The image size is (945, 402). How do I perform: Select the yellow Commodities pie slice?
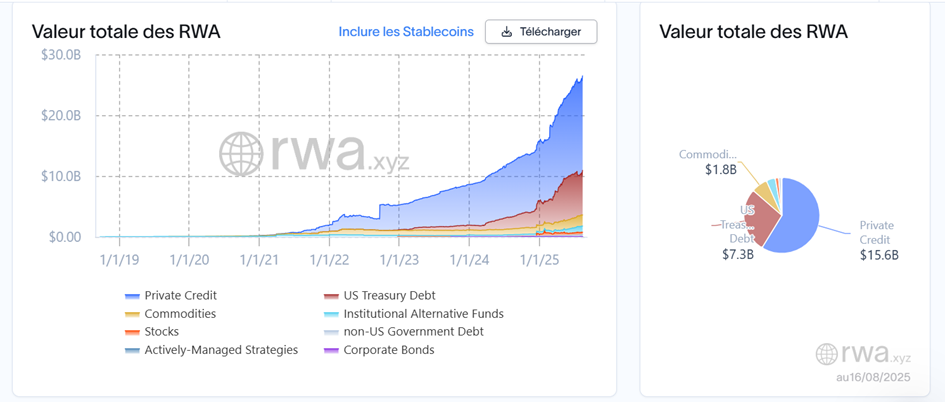(x=762, y=189)
